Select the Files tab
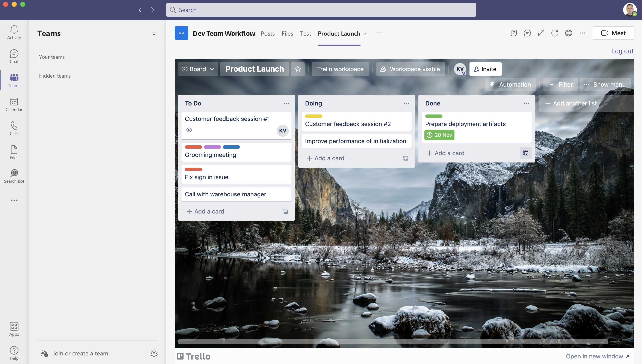The image size is (642, 364). pos(287,33)
